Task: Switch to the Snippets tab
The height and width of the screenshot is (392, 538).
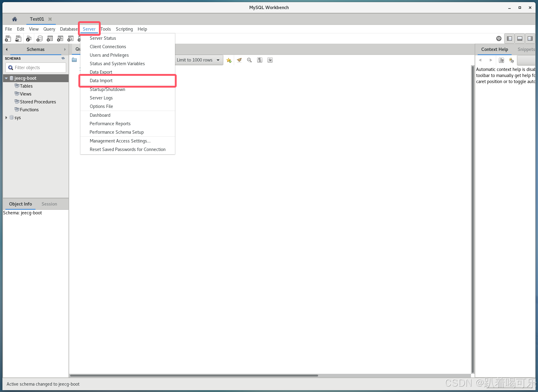Action: [x=526, y=49]
